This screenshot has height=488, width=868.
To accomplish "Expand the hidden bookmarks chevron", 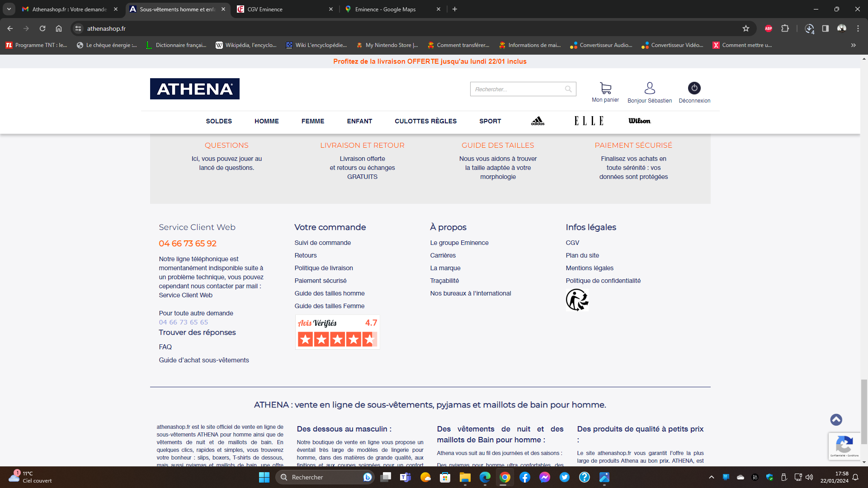I will (854, 45).
